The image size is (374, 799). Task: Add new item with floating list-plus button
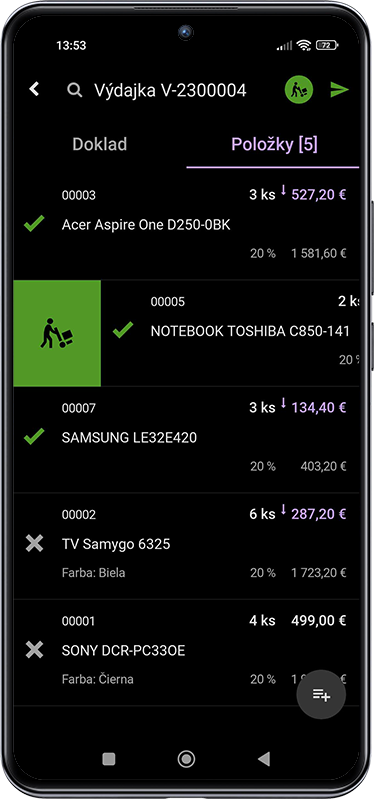click(x=322, y=695)
